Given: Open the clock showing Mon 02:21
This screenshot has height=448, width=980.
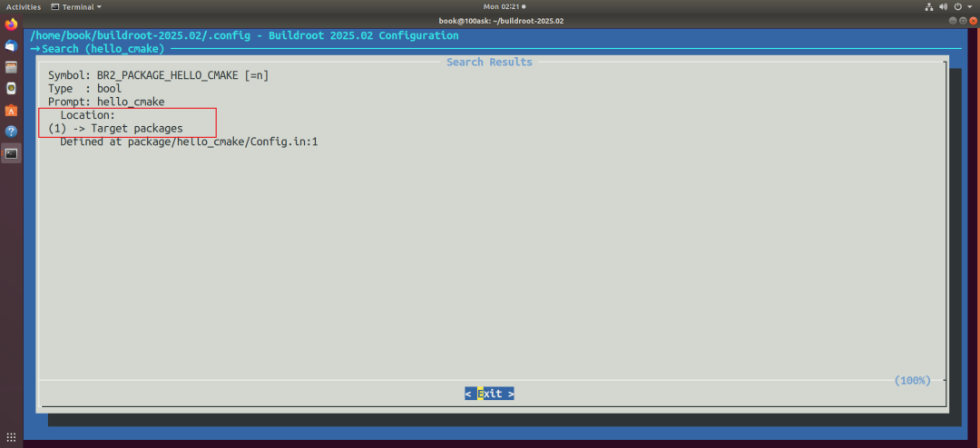Looking at the screenshot, I should tap(505, 7).
